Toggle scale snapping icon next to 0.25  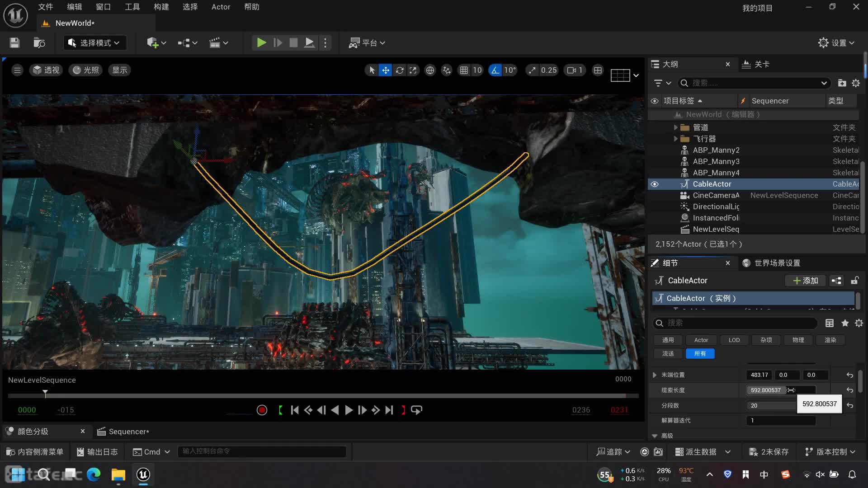tap(532, 70)
